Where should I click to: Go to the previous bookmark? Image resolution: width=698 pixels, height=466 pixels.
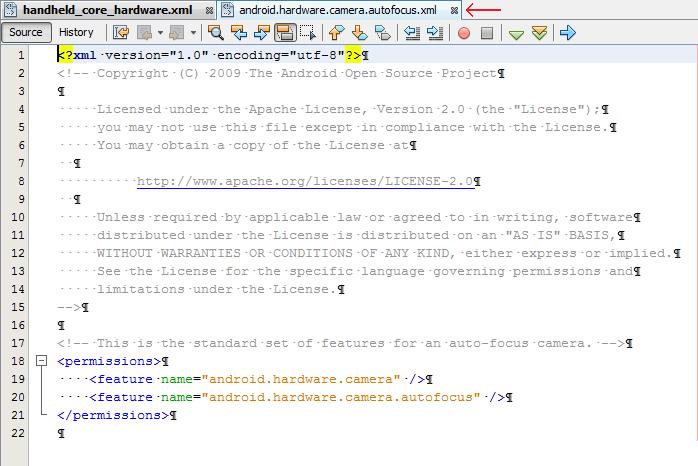click(337, 33)
